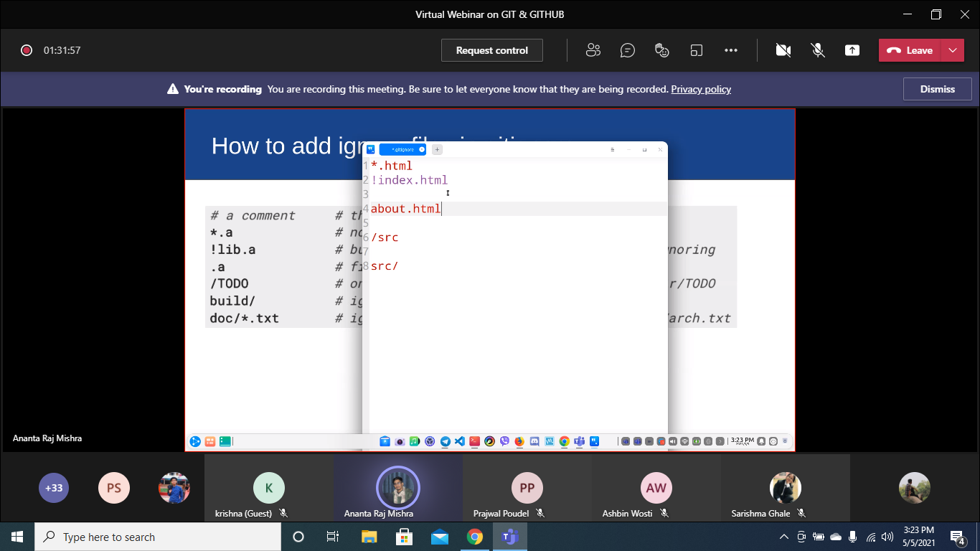Open the system tray volume icon
The width and height of the screenshot is (980, 551).
tap(887, 537)
